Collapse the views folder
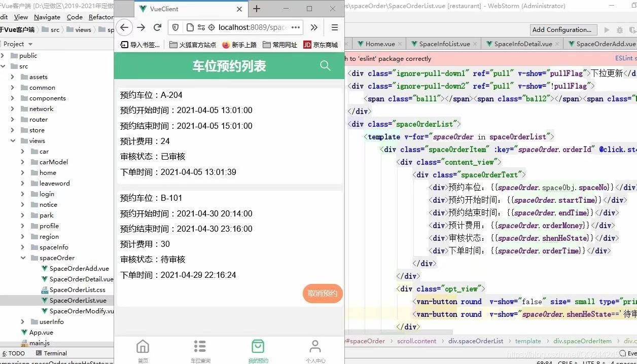Viewport: 637px width, 364px height. point(13,140)
